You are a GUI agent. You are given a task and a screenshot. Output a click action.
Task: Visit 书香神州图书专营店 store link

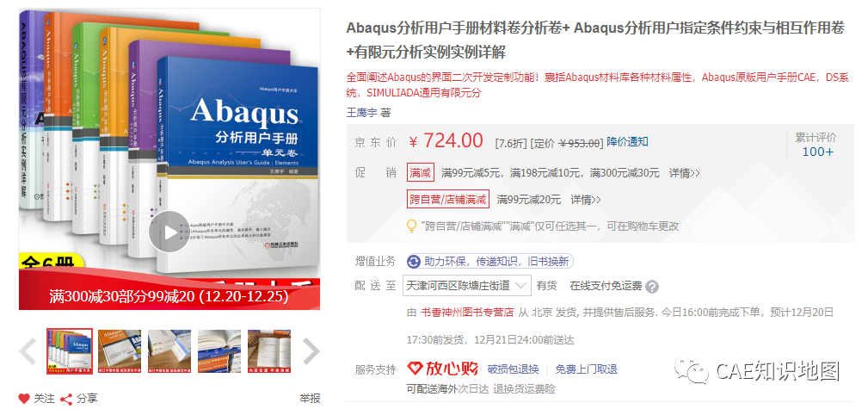(x=467, y=312)
